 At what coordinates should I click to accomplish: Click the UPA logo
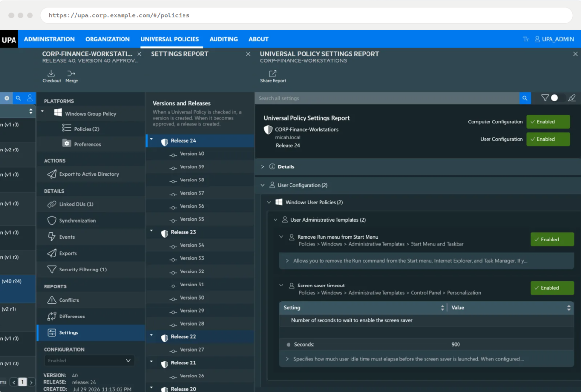tap(9, 40)
